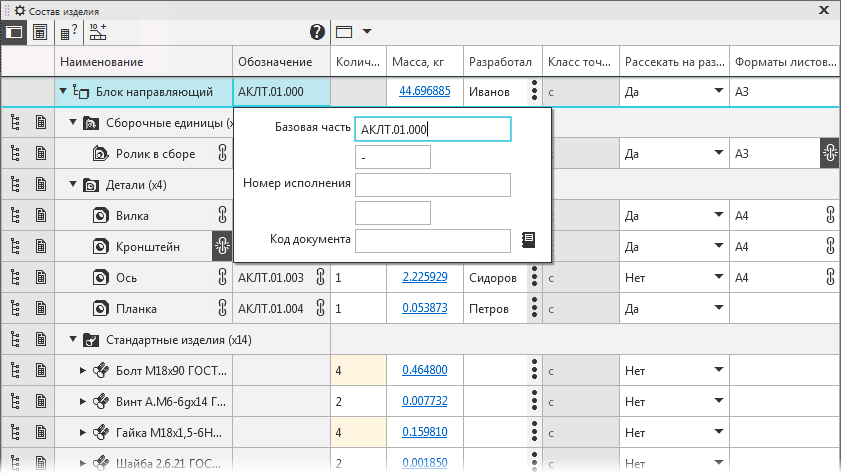This screenshot has height=474, width=841.
Task: Click the document icon in the Ось row
Action: coord(41,277)
